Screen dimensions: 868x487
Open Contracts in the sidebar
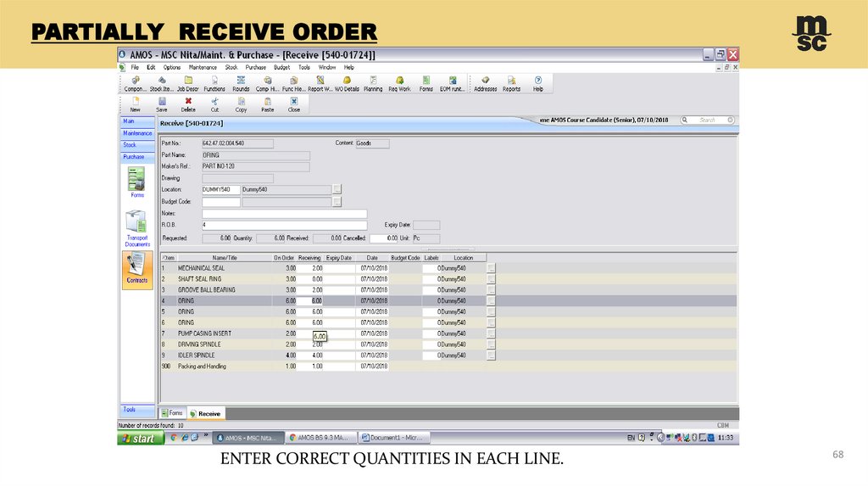click(136, 269)
